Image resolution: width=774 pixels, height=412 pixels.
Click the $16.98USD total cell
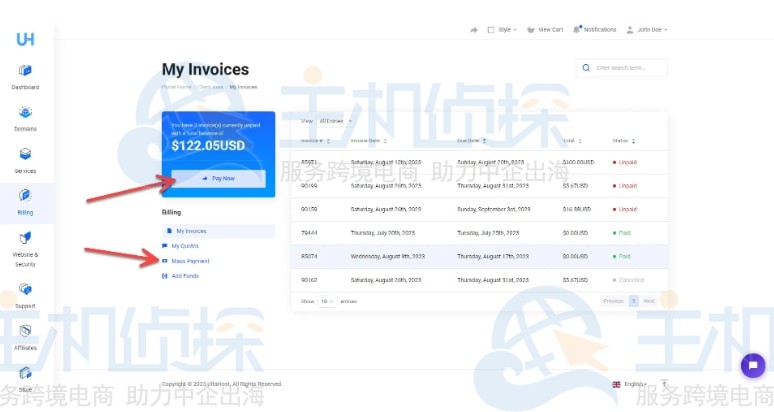(x=577, y=210)
